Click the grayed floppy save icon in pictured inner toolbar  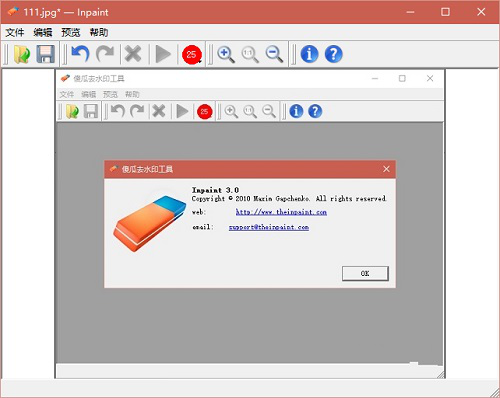[x=90, y=111]
